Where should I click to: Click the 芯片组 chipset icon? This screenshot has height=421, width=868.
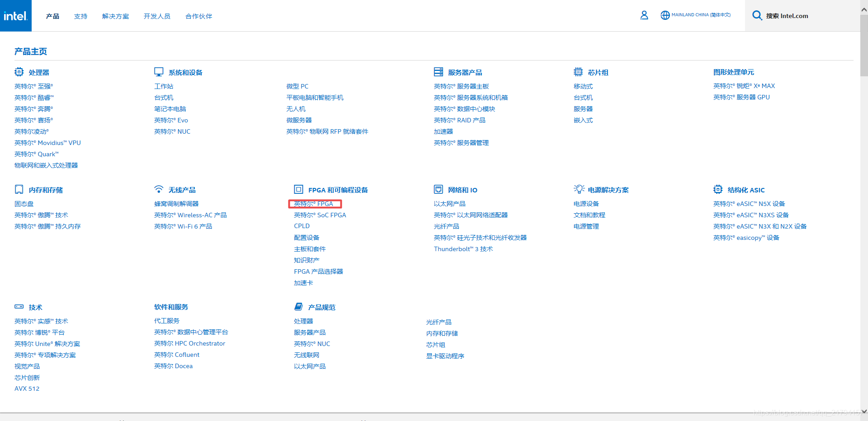coord(578,72)
